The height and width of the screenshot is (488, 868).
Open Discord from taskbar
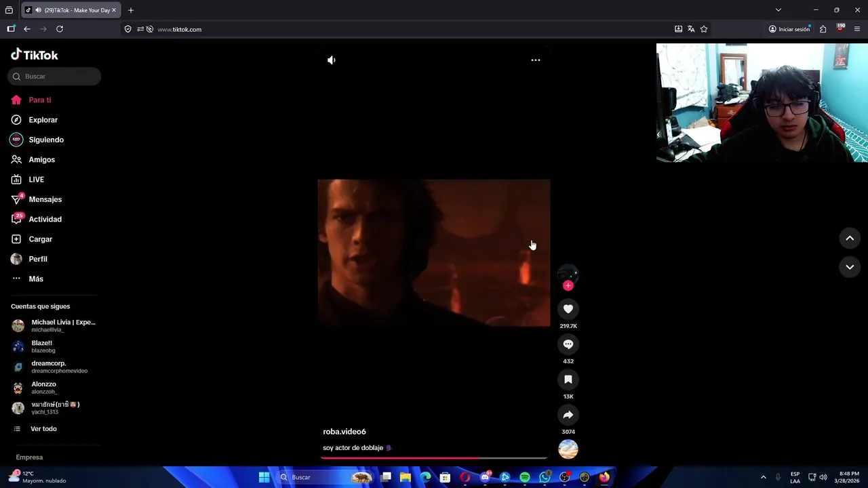[x=485, y=477]
